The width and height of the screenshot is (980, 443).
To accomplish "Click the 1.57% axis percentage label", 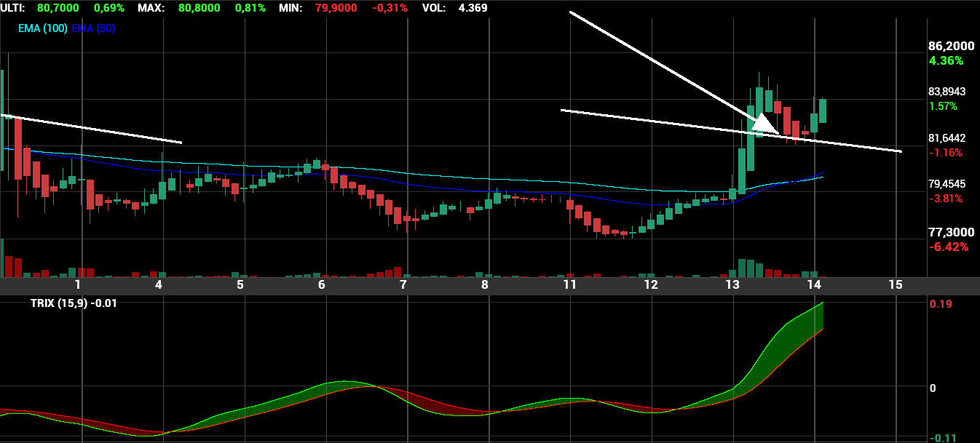I will 943,106.
